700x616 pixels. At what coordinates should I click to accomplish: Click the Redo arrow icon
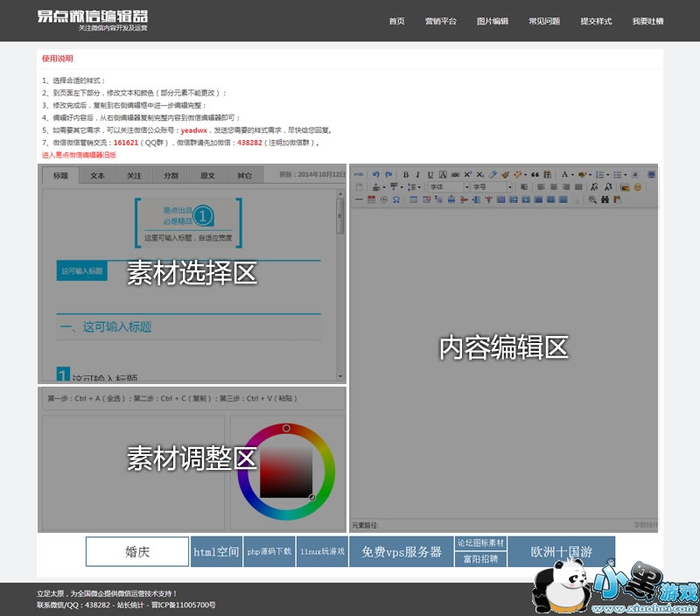[388, 175]
